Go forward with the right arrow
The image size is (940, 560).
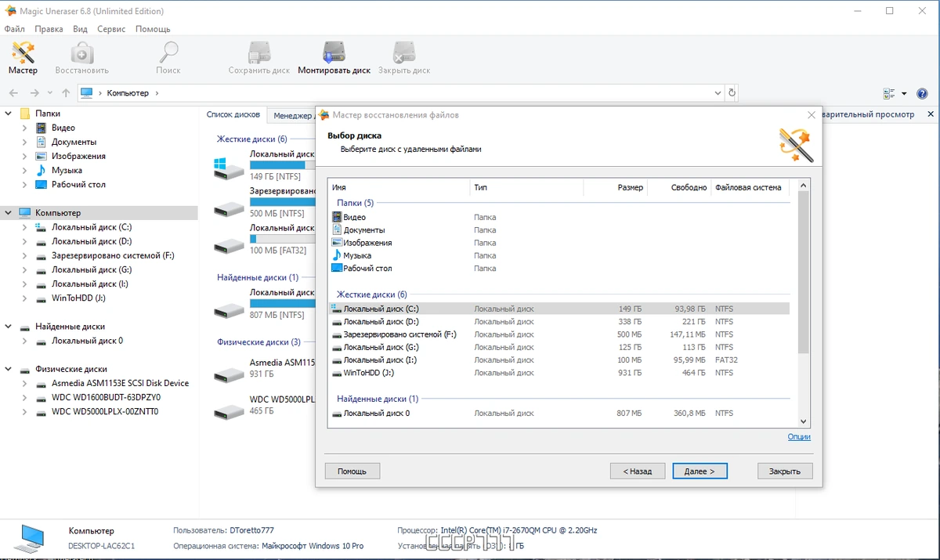point(34,93)
